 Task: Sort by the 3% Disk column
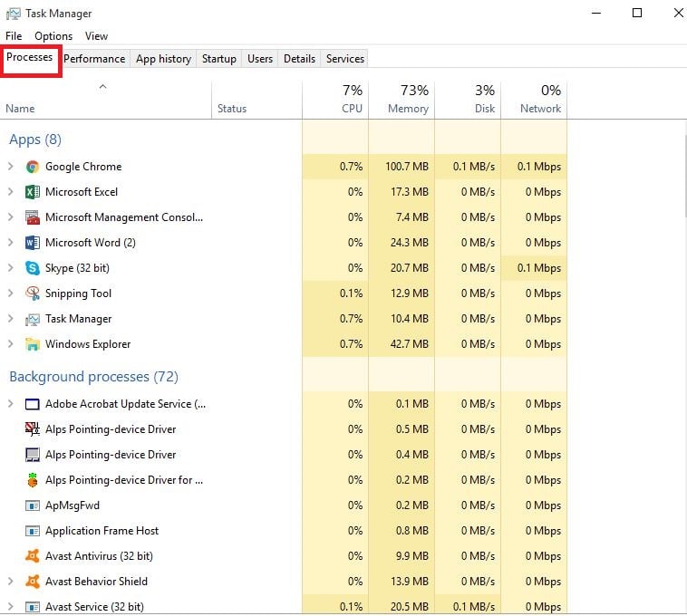point(468,100)
